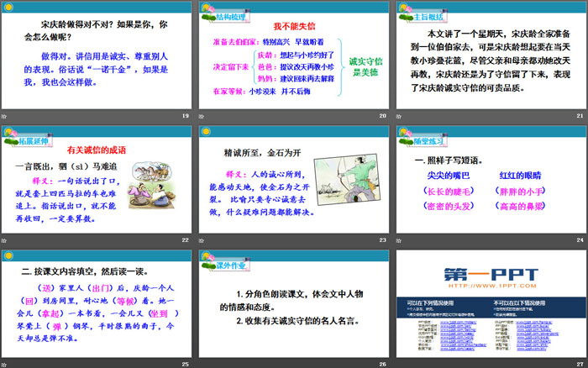Select slide 22 thumbnail 有关诚信的成语
Screen dimensions: 588x368
[97, 179]
